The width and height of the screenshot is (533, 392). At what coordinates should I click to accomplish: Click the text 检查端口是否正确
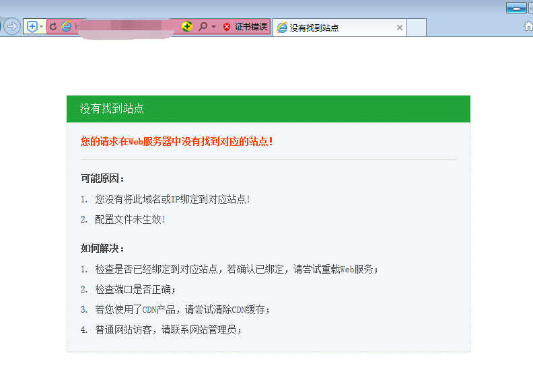[135, 289]
